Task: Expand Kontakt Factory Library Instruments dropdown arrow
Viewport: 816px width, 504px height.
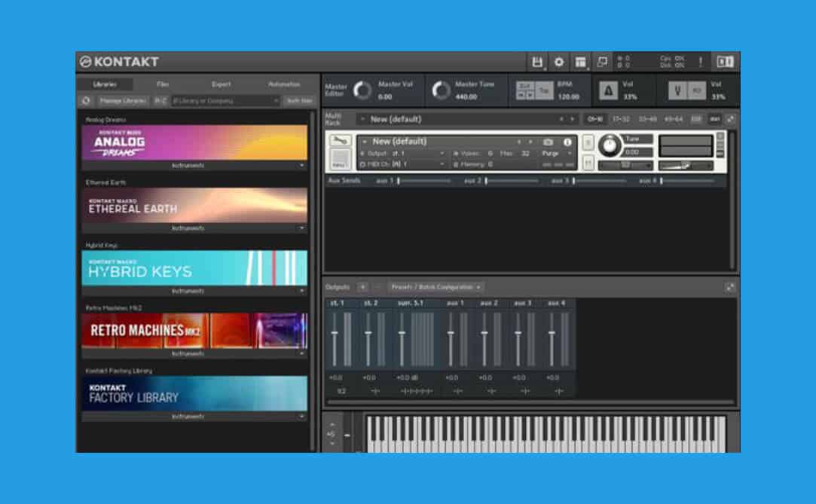Action: 302,417
